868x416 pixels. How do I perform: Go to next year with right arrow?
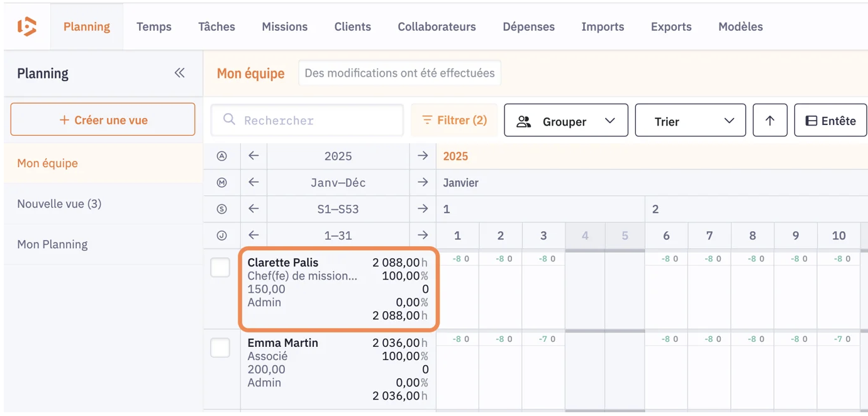[x=423, y=156]
